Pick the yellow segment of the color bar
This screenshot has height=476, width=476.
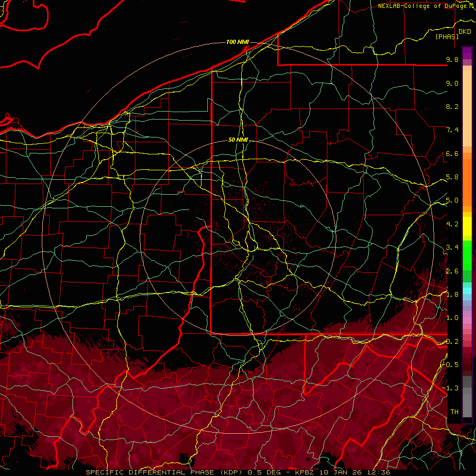click(467, 226)
